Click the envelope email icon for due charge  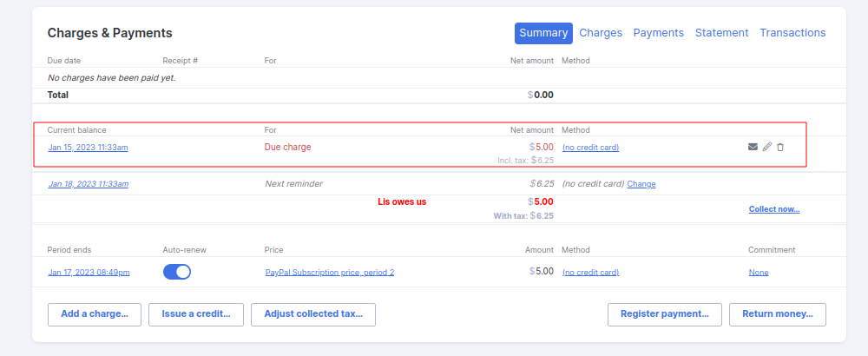pyautogui.click(x=753, y=148)
